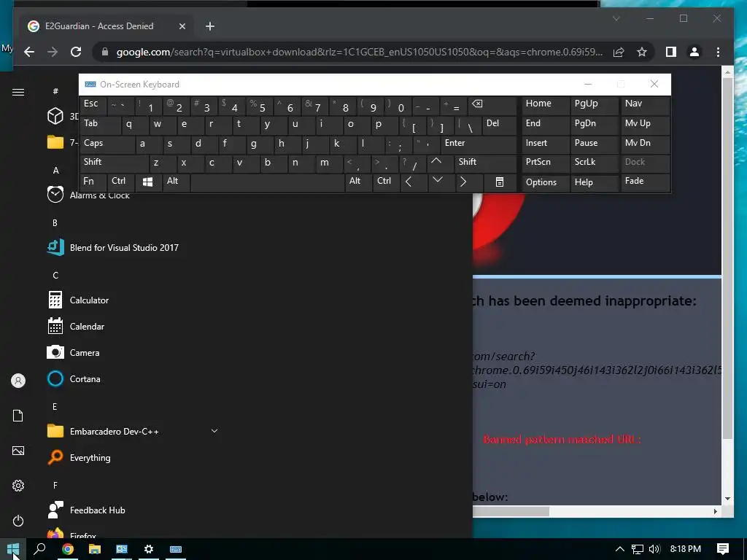Open Chrome's share page icon
The width and height of the screenshot is (747, 560).
click(619, 52)
